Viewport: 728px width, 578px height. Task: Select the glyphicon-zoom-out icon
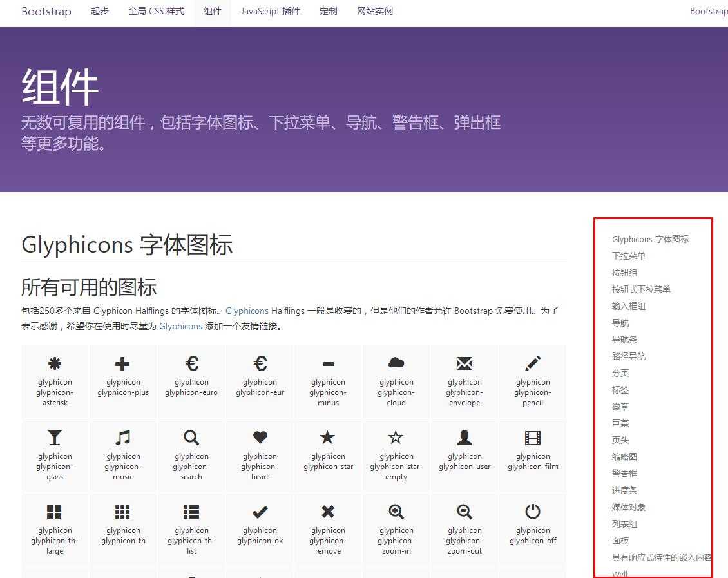click(x=465, y=512)
